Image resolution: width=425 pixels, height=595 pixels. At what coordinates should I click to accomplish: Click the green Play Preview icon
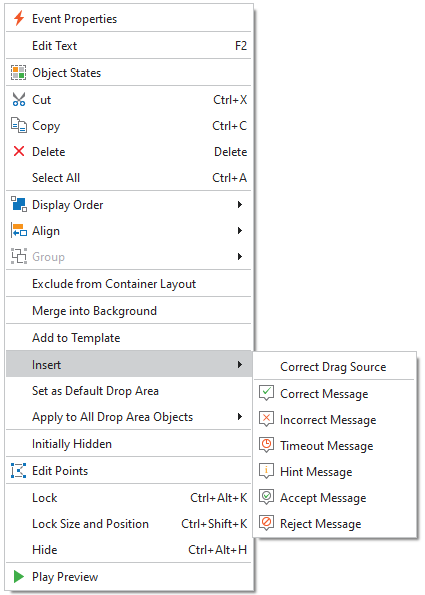[x=19, y=576]
